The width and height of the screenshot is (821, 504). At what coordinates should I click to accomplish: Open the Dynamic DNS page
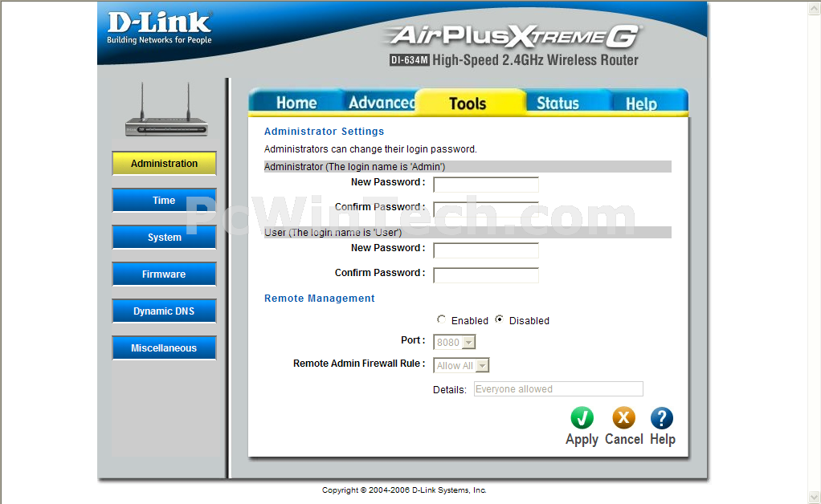click(x=165, y=311)
